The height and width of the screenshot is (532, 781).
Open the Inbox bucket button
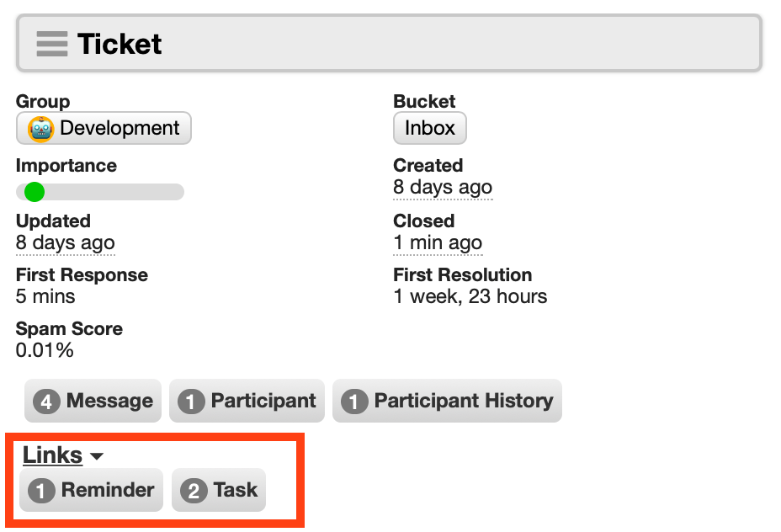pyautogui.click(x=430, y=128)
